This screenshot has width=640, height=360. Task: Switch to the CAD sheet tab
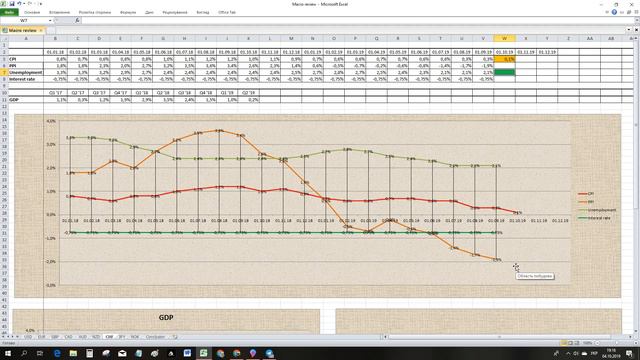(69, 337)
